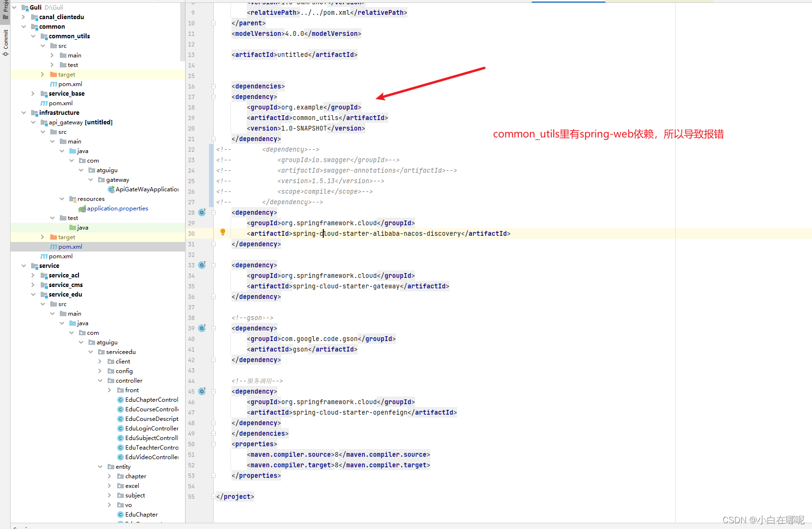Click the blue Maven override icon at line 28
The height and width of the screenshot is (529, 812).
coord(202,212)
